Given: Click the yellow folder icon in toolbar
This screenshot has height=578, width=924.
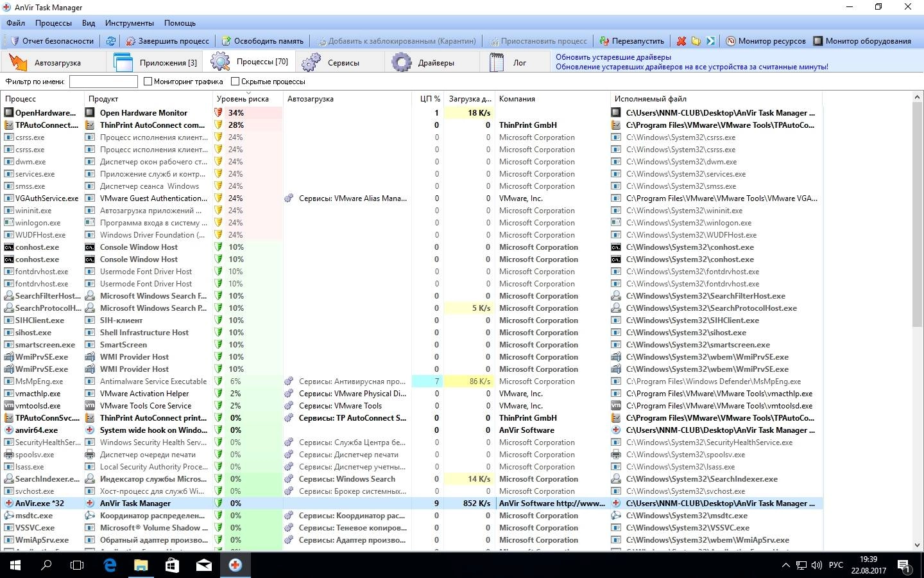Looking at the screenshot, I should [696, 40].
